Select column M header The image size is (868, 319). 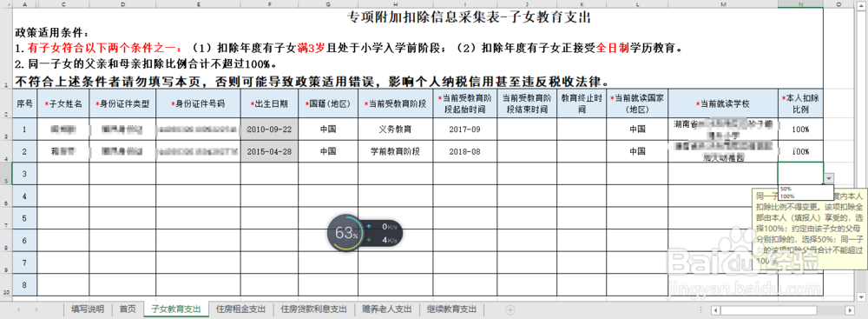723,3
